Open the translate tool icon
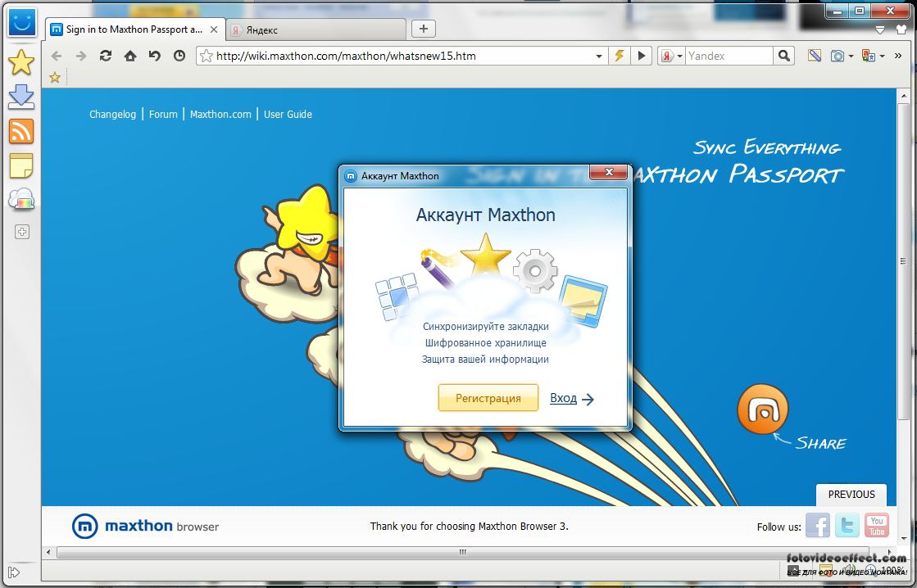 (x=869, y=57)
